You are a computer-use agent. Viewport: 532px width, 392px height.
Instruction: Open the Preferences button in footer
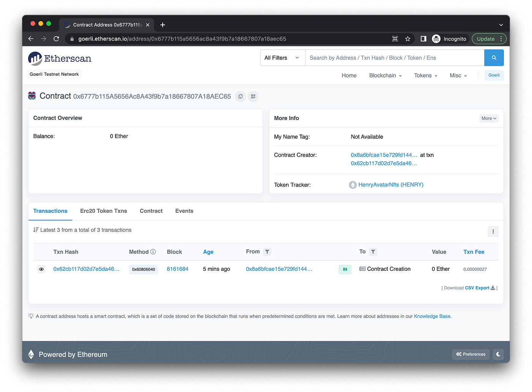pos(471,354)
